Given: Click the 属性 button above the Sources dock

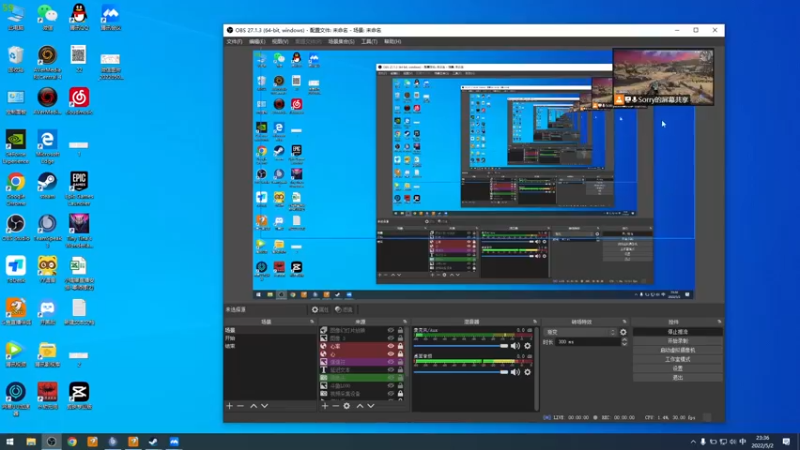Looking at the screenshot, I should (320, 310).
